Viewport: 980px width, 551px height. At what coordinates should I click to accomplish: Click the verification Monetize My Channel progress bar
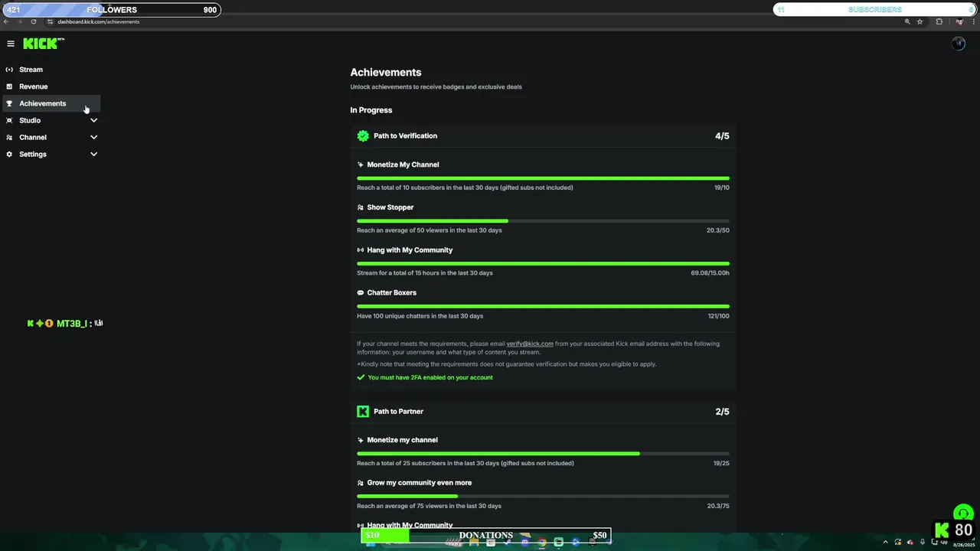pyautogui.click(x=543, y=178)
